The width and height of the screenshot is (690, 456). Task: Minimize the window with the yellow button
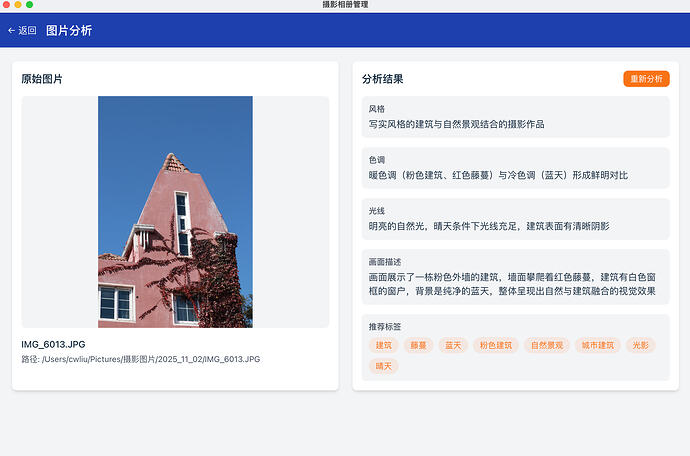[x=18, y=4]
